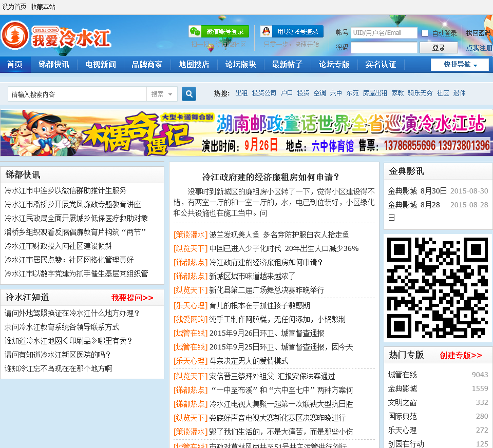Click hot search term 房屋出租
This screenshot has height=448, width=493.
(375, 93)
